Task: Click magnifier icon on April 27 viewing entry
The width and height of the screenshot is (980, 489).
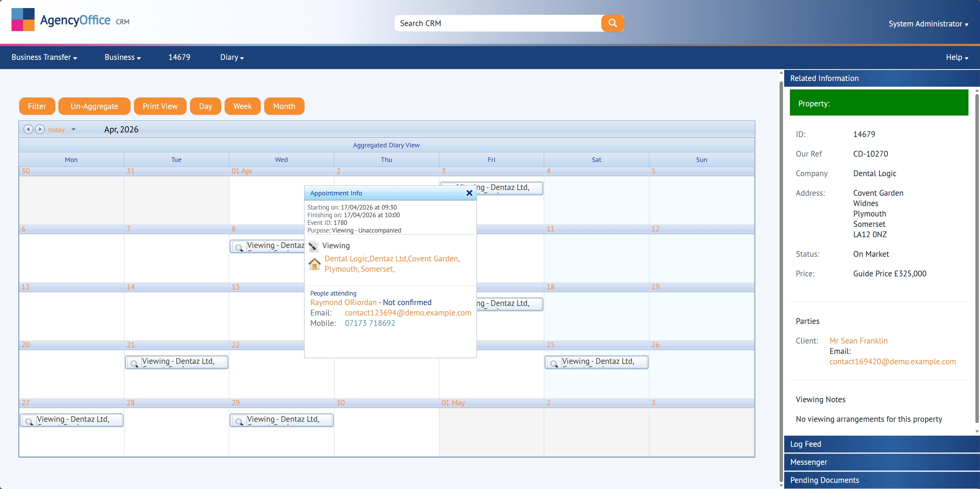Action: (29, 422)
